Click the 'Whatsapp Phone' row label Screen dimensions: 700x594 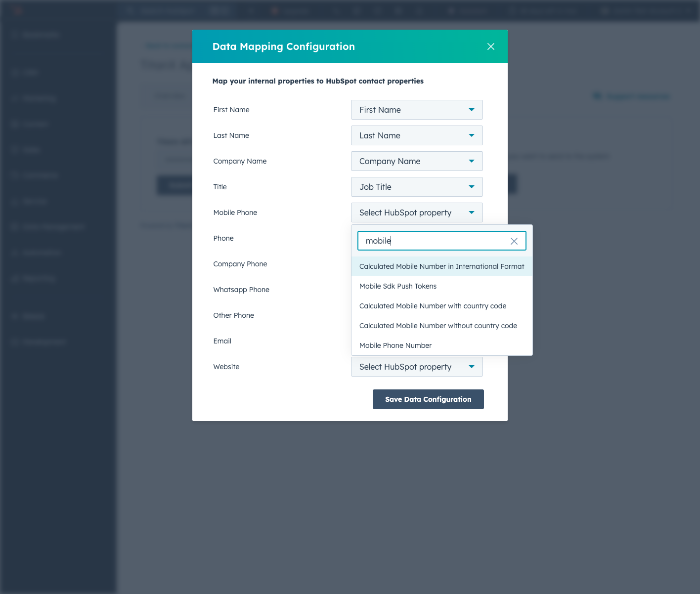pyautogui.click(x=241, y=290)
